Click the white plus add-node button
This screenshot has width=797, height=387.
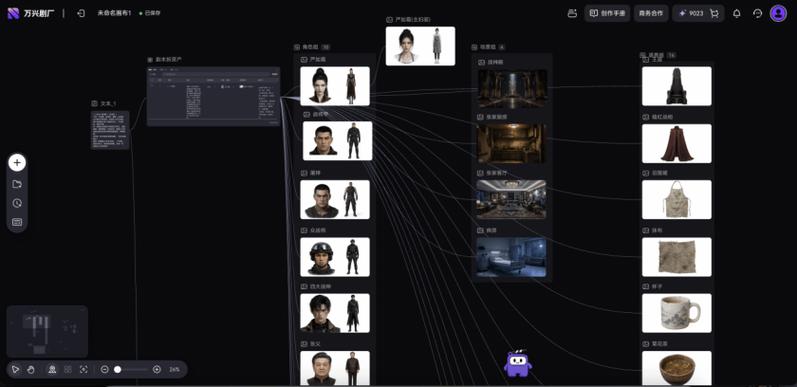tap(17, 163)
